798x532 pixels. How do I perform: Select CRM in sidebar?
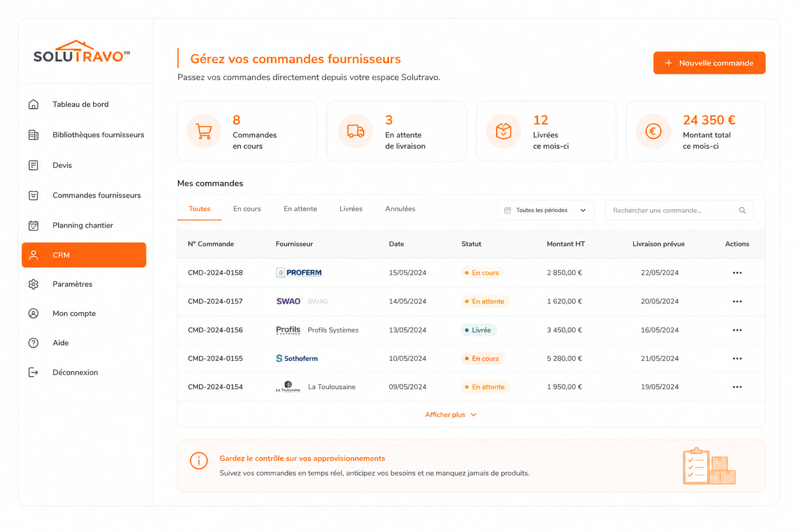pos(84,255)
